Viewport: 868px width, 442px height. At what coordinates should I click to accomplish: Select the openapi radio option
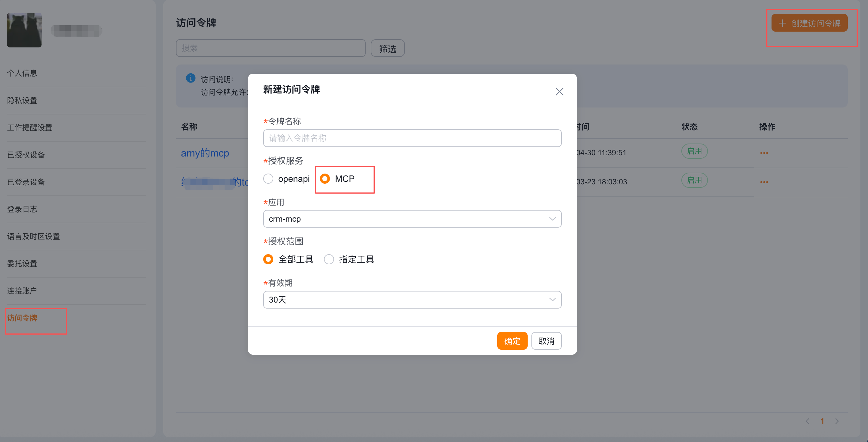coord(286,179)
